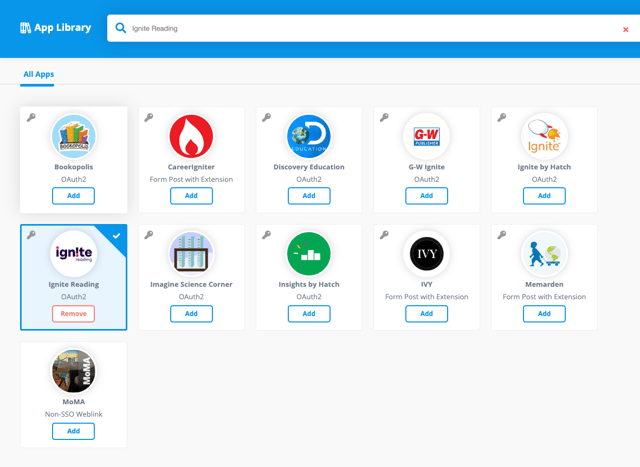Click key icon on Bookopolis card
Image resolution: width=640 pixels, height=467 pixels.
[x=31, y=118]
